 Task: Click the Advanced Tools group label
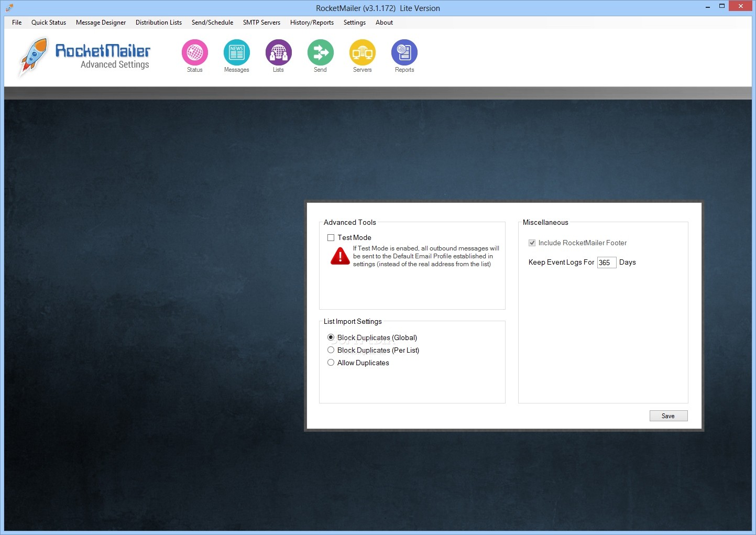350,222
